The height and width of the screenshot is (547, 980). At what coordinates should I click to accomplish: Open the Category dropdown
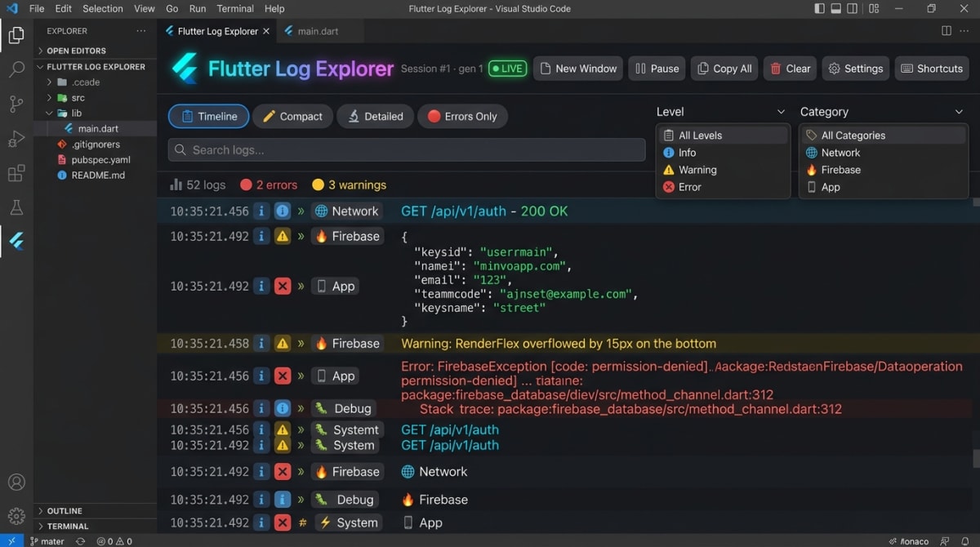click(x=882, y=112)
